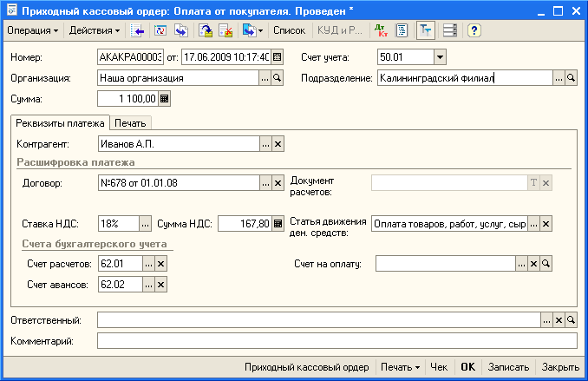The height and width of the screenshot is (381, 588).
Task: Click the Подразделение field Калининградский филиал
Action: point(465,78)
